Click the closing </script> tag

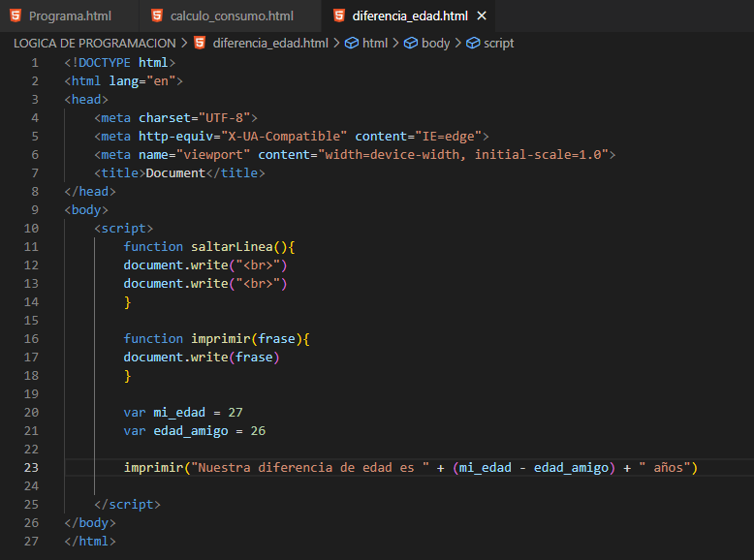pos(127,504)
